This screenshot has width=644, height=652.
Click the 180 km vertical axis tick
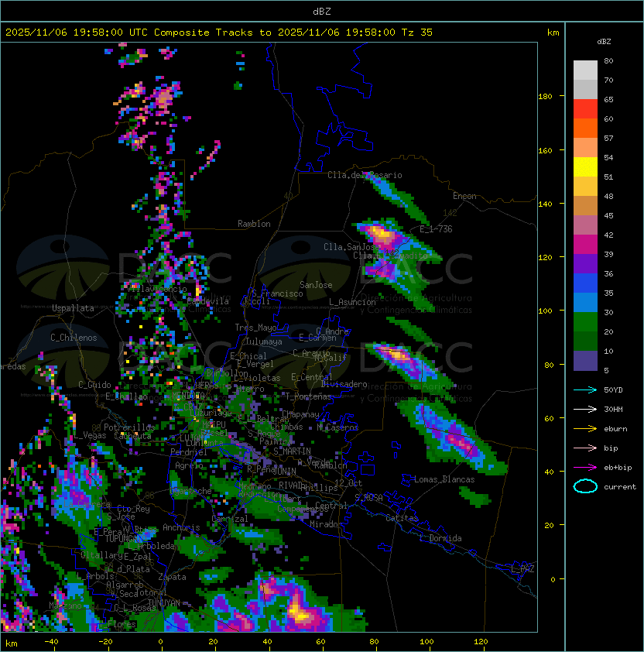(x=545, y=96)
